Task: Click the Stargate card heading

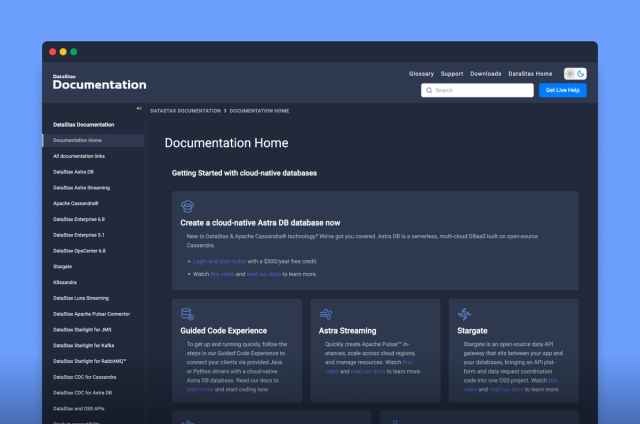Action: point(472,331)
